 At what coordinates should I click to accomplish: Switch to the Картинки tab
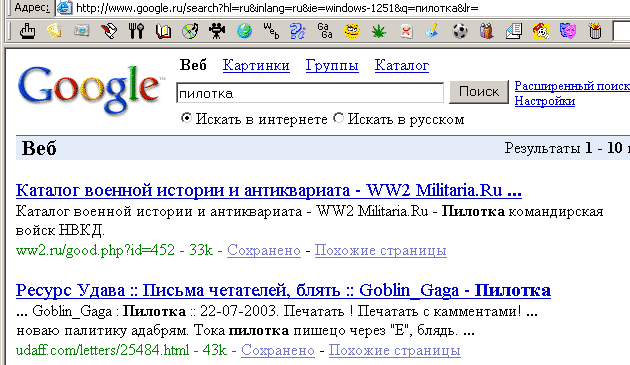256,65
